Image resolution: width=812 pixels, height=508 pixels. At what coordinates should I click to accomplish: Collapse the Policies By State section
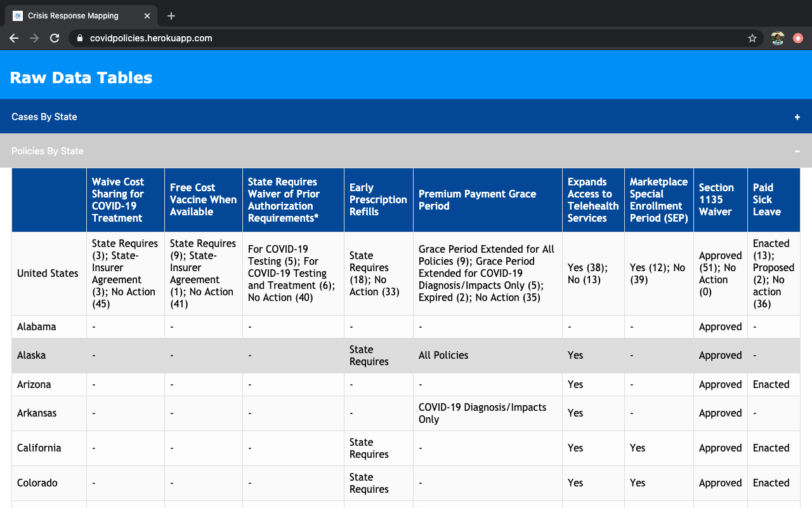click(x=406, y=151)
